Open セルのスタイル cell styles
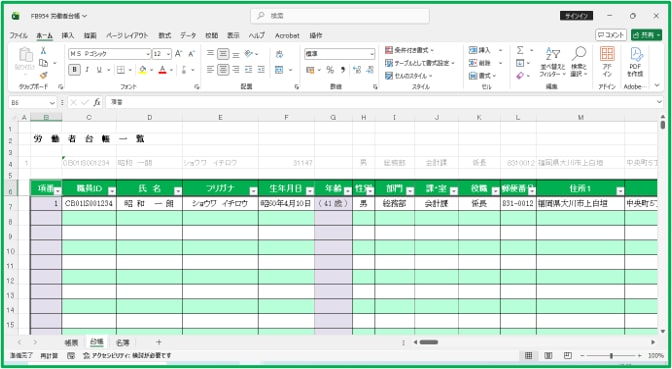The height and width of the screenshot is (369, 672). click(x=409, y=76)
